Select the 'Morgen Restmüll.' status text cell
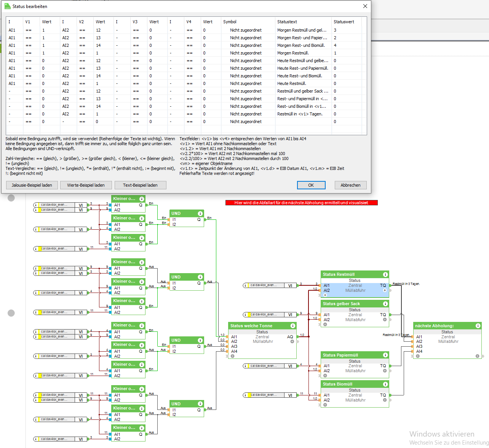Image resolution: width=489 pixels, height=448 pixels. pyautogui.click(x=293, y=53)
